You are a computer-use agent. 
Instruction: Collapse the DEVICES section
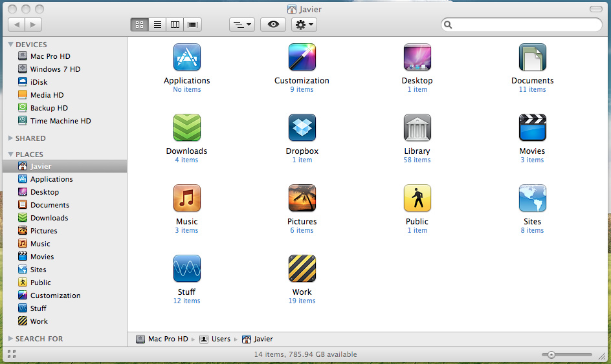point(11,45)
